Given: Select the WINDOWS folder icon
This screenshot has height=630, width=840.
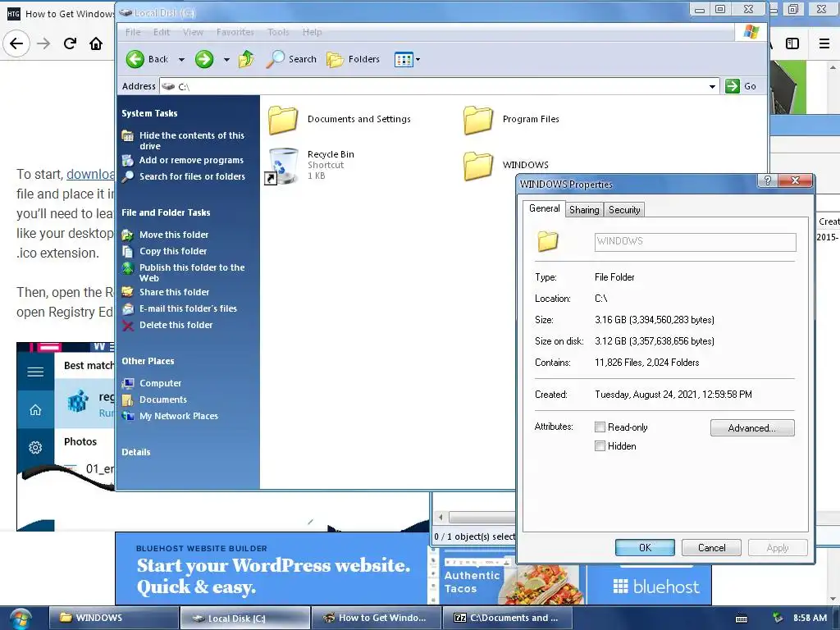Looking at the screenshot, I should (x=478, y=165).
